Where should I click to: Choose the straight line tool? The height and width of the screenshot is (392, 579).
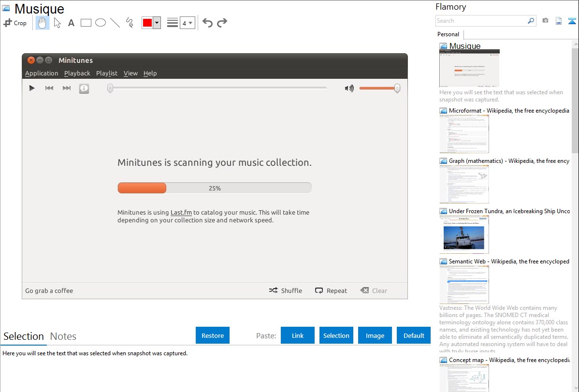point(115,23)
